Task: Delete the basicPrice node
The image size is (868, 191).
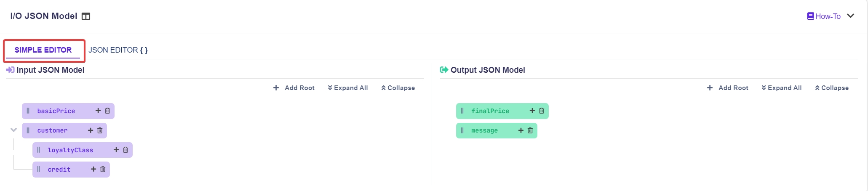Action: [x=107, y=111]
